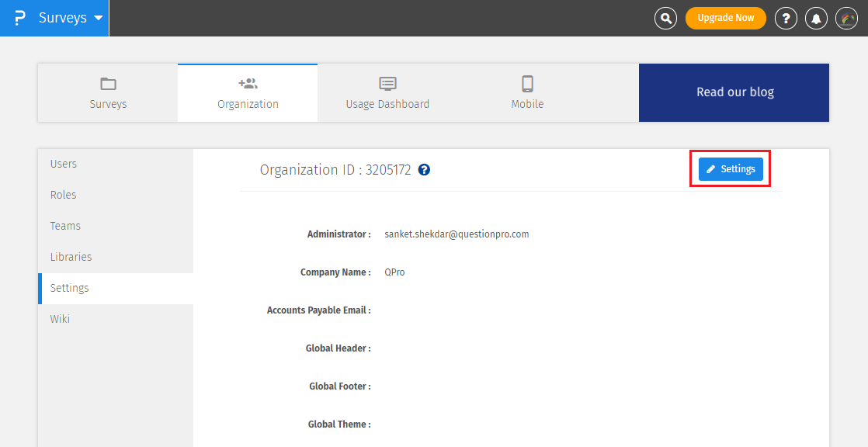Viewport: 868px width, 447px height.
Task: Click the Global Footer label
Action: (x=340, y=386)
